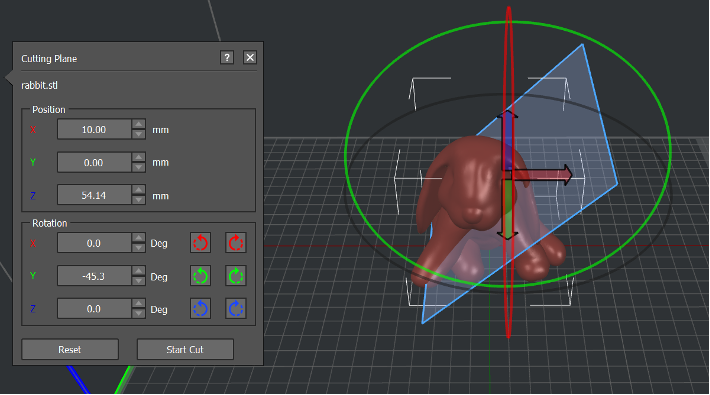
Task: Decrease Position Z with down stepper
Action: [139, 200]
